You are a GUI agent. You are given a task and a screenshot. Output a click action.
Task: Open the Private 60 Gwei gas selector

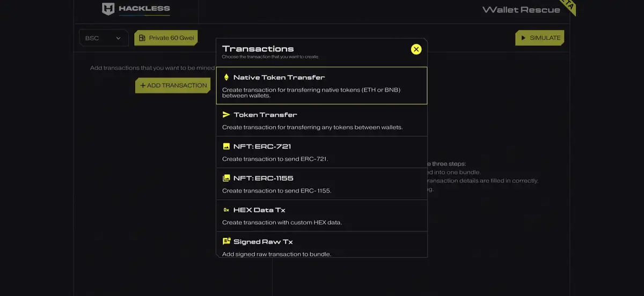(x=166, y=38)
